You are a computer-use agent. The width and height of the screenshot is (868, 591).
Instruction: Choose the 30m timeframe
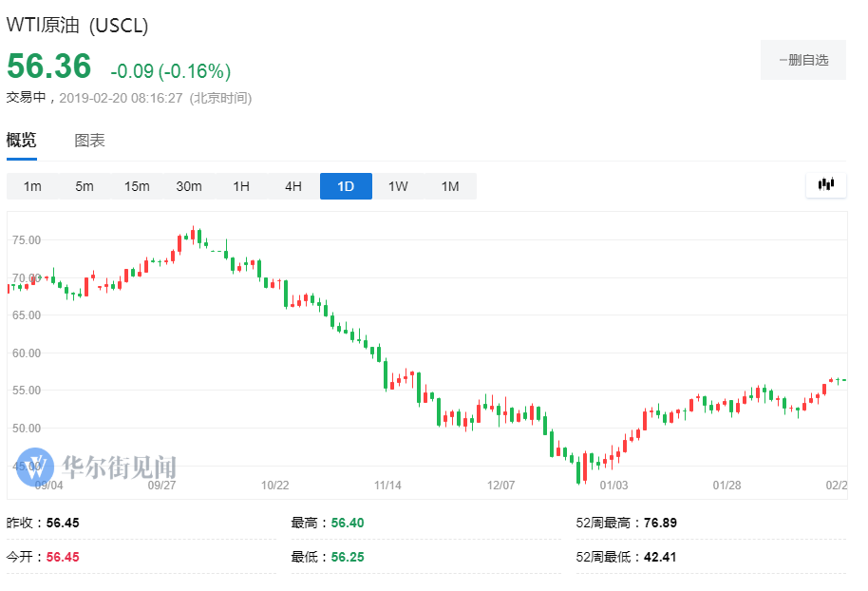[x=189, y=186]
